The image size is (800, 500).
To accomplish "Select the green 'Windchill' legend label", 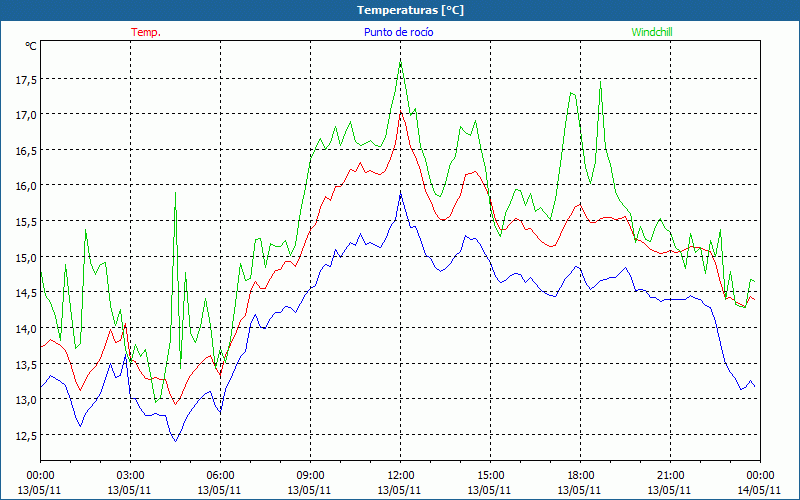I will coord(652,32).
